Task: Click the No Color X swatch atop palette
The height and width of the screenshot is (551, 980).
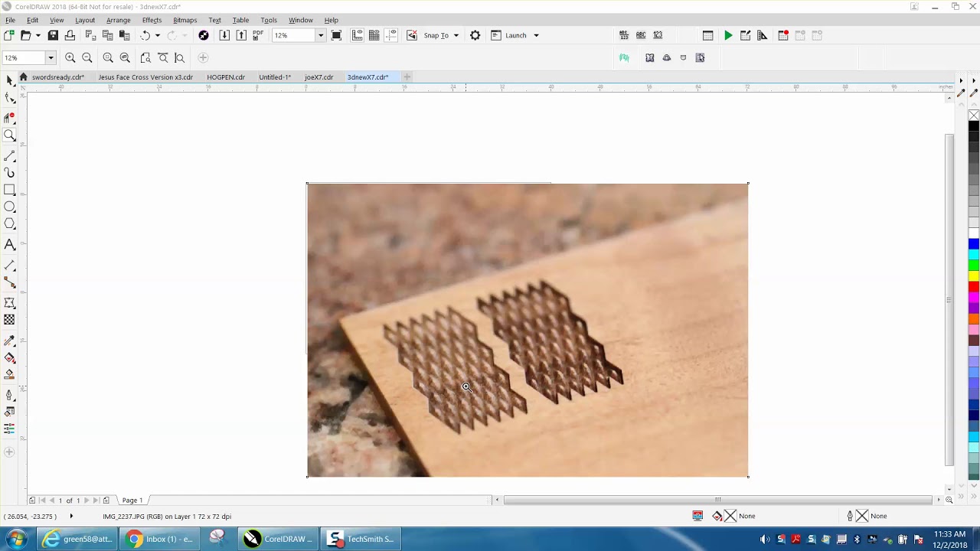Action: pyautogui.click(x=974, y=116)
